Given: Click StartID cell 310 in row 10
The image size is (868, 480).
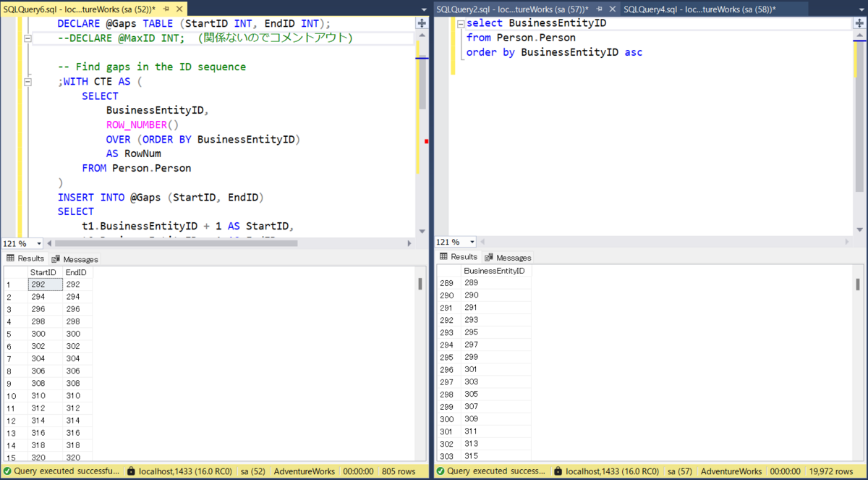Looking at the screenshot, I should coord(45,396).
